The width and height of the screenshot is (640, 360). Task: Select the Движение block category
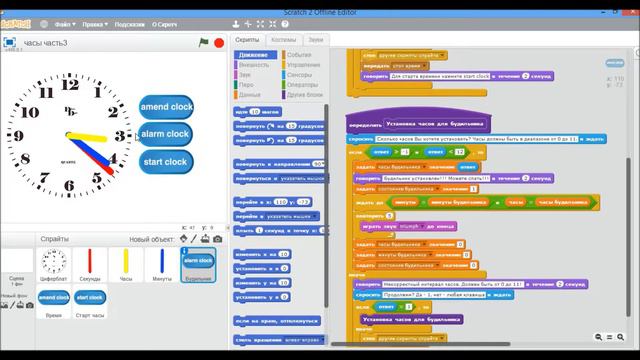(256, 55)
